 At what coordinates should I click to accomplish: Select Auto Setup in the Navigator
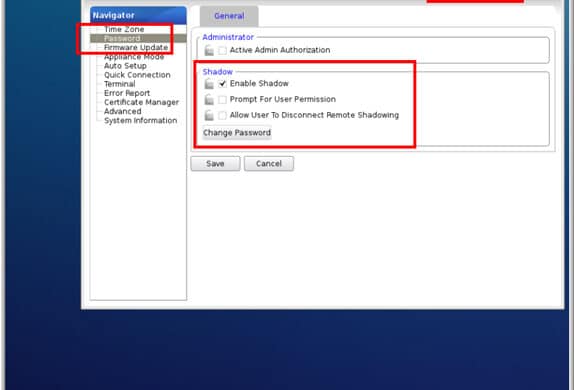[x=125, y=66]
